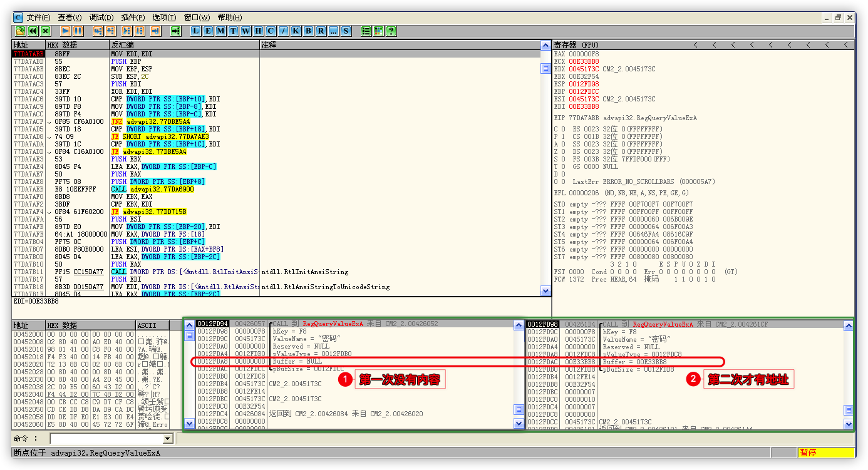Pause execution using the pause icon
The width and height of the screenshot is (868, 470).
coord(78,31)
